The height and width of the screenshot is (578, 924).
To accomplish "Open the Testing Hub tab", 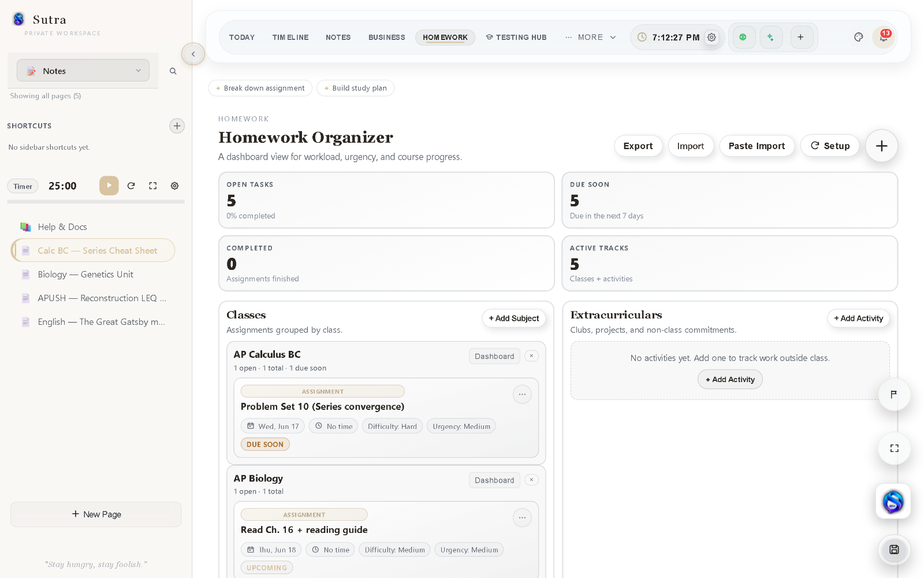I will [x=516, y=37].
